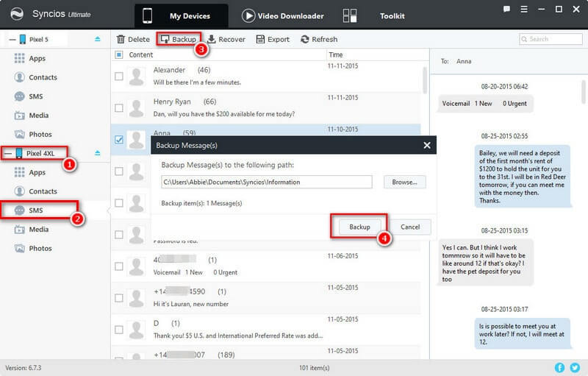
Task: Click Browse to choose backup folder
Action: click(x=404, y=182)
